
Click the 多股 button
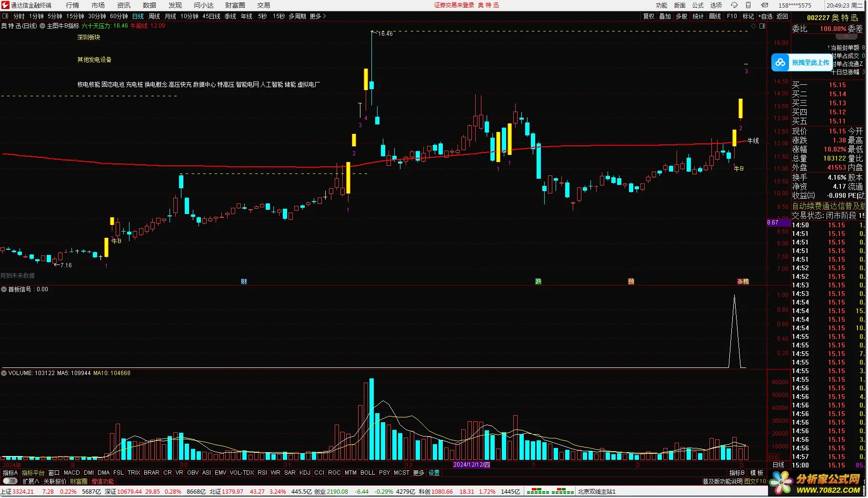click(x=682, y=16)
